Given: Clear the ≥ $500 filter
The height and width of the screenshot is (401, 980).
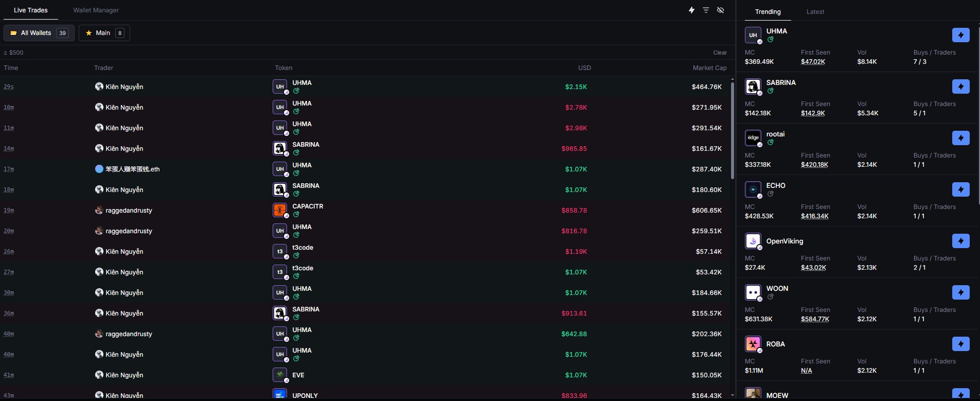Looking at the screenshot, I should [720, 53].
